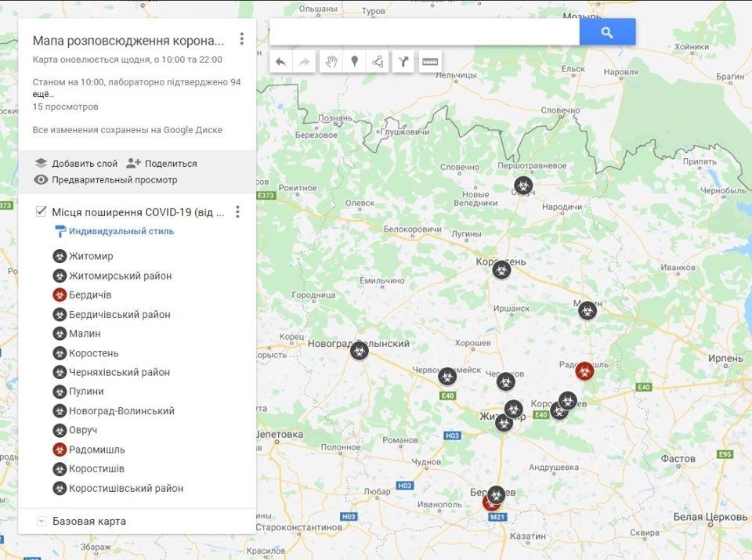Image resolution: width=752 pixels, height=560 pixels.
Task: Select Житомирський район in the list
Action: click(121, 276)
